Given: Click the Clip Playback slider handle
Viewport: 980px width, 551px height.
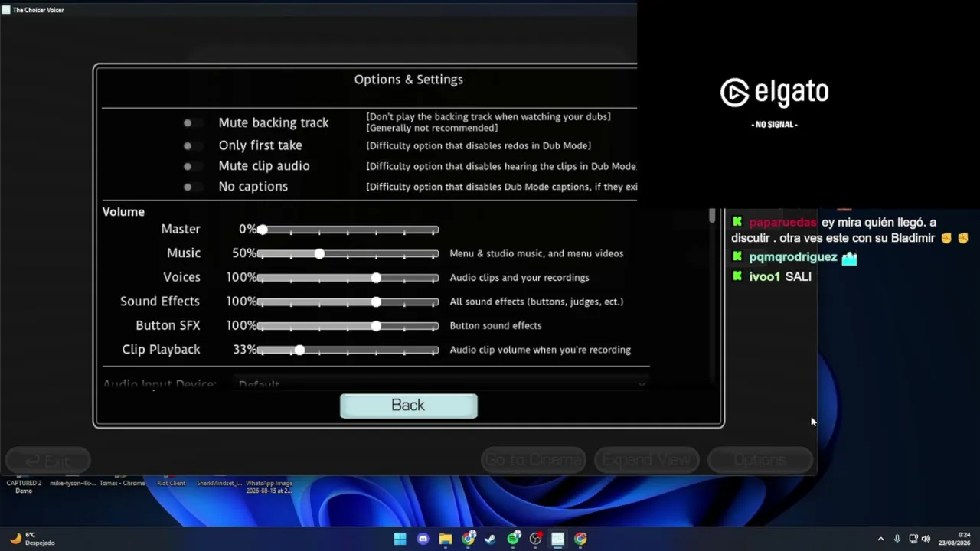Looking at the screenshot, I should 299,350.
